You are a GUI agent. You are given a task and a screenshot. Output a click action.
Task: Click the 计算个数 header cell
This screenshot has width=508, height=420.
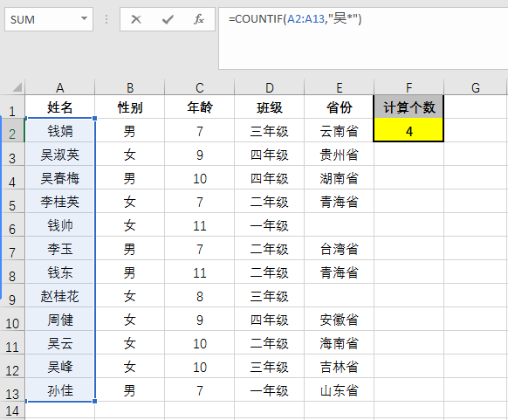[408, 107]
